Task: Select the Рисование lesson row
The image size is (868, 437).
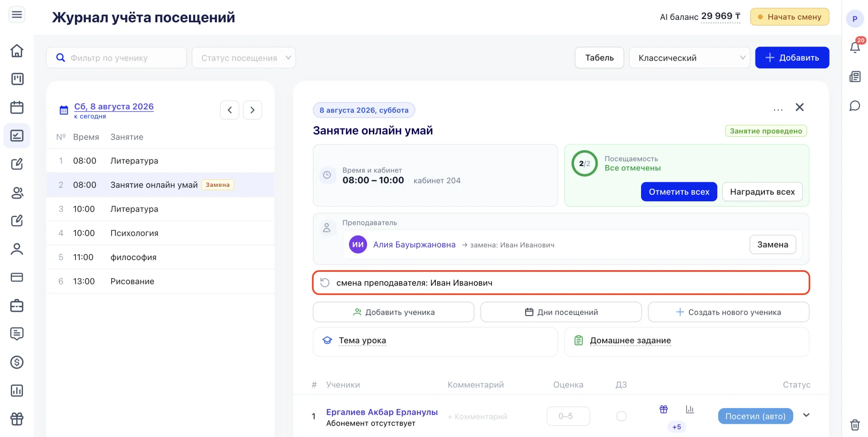Action: tap(160, 281)
